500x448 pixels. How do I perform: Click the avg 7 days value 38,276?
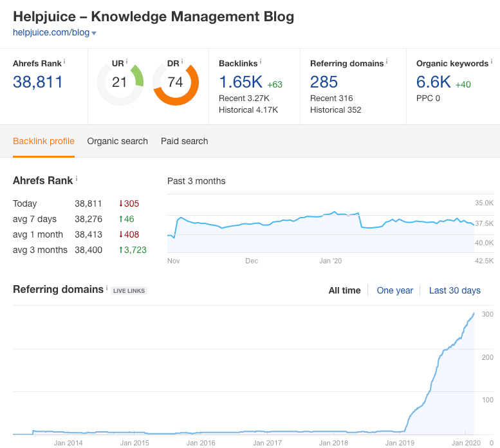point(88,219)
